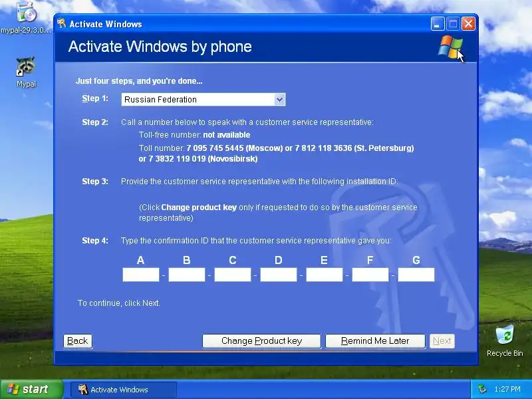Focus confirmation ID field A
Viewport: 532px width, 399px height.
[x=141, y=275]
